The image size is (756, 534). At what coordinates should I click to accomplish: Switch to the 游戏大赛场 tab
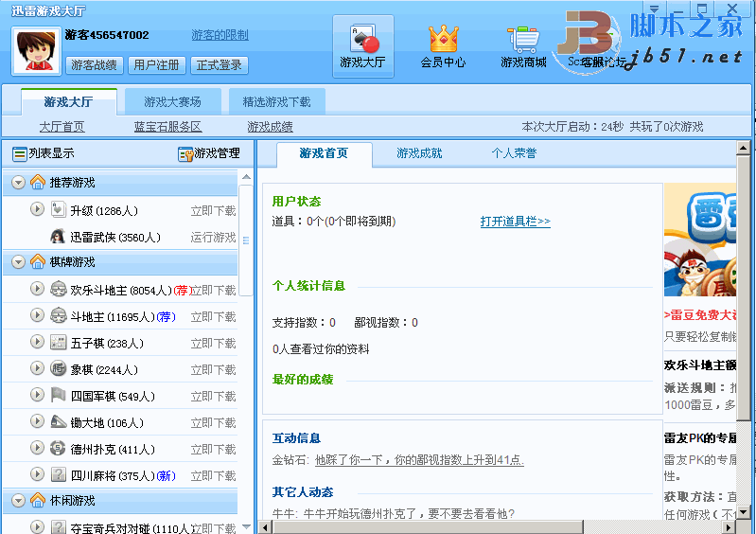pyautogui.click(x=172, y=102)
